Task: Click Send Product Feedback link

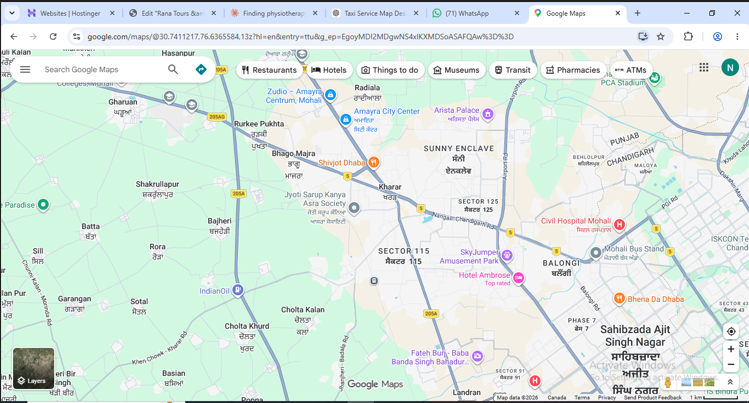Action: coord(653,397)
